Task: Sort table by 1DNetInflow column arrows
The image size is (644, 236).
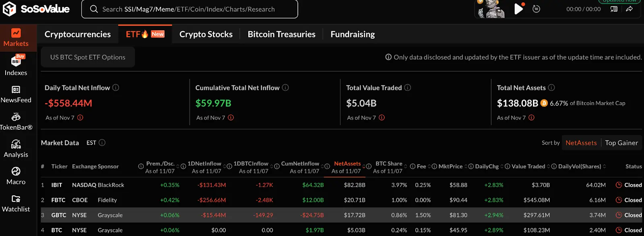Action: click(225, 166)
